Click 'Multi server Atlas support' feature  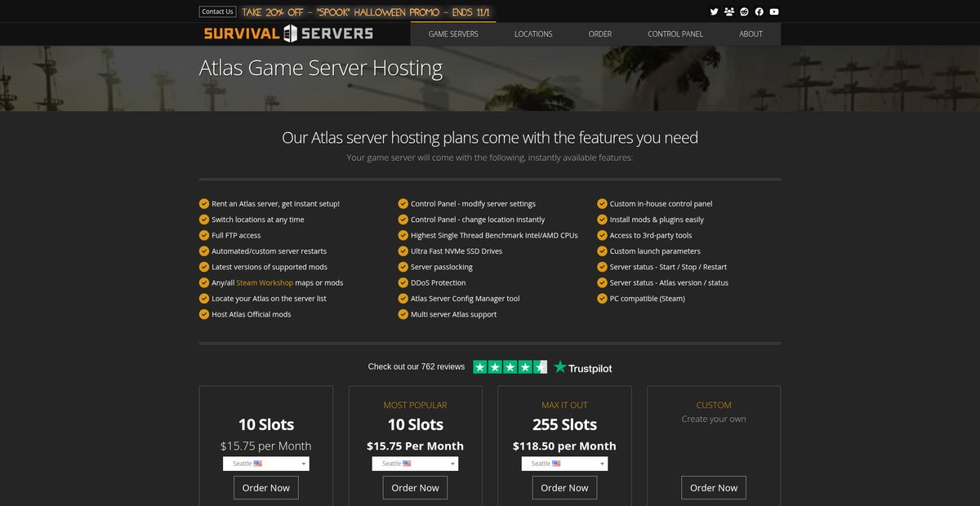click(x=454, y=314)
